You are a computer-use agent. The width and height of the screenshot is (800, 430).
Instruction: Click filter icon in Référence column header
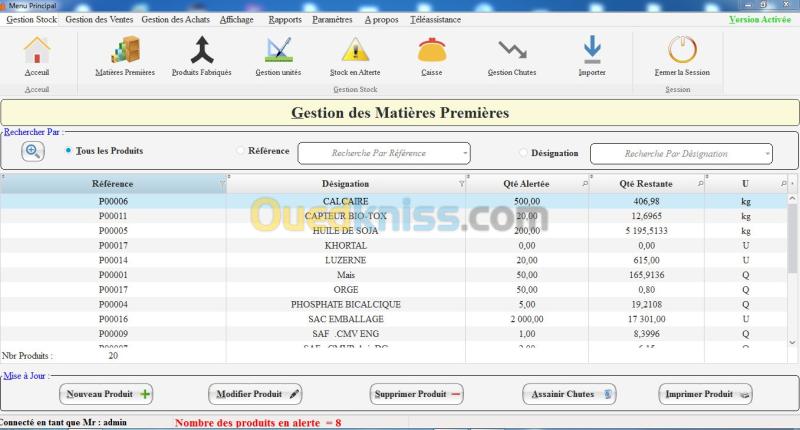coord(222,184)
